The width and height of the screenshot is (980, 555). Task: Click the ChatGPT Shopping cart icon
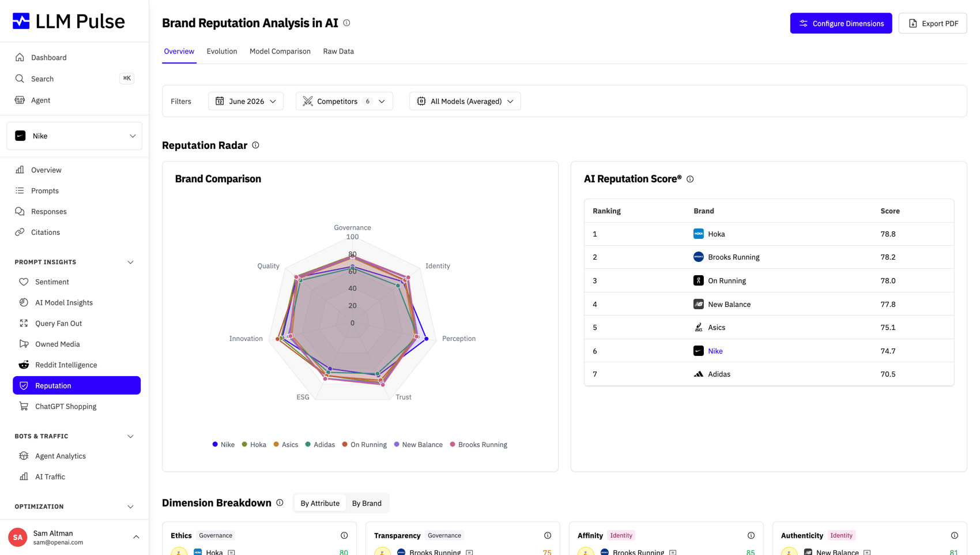(24, 406)
